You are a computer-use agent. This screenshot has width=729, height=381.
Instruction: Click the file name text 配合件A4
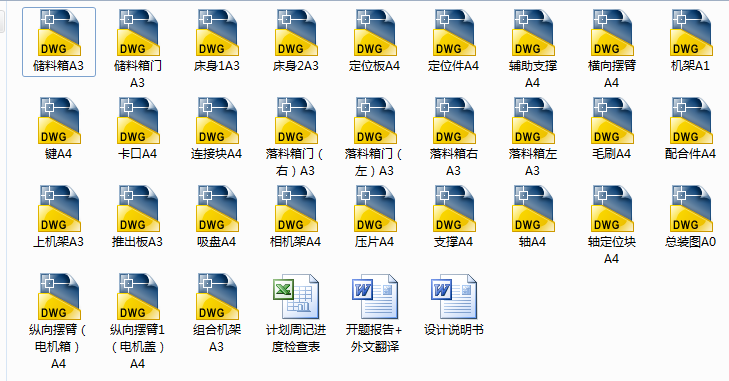pos(690,154)
